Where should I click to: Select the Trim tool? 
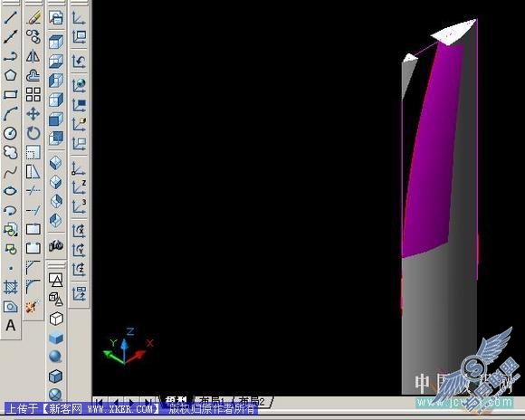click(33, 191)
